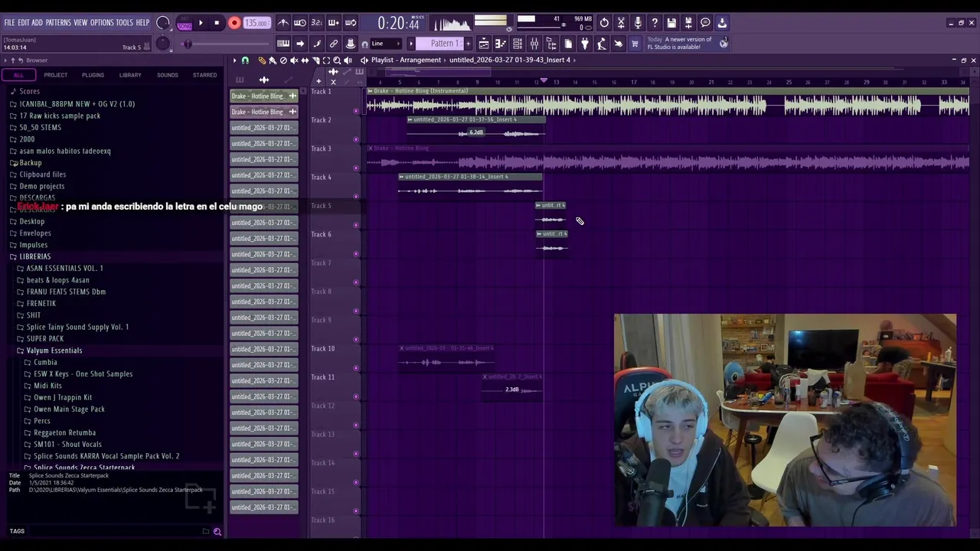Click the download export icon
This screenshot has height=551, width=980.
pyautogui.click(x=722, y=23)
